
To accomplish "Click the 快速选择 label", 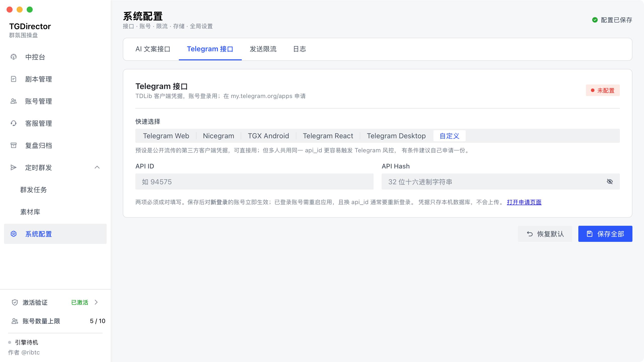I will point(148,122).
